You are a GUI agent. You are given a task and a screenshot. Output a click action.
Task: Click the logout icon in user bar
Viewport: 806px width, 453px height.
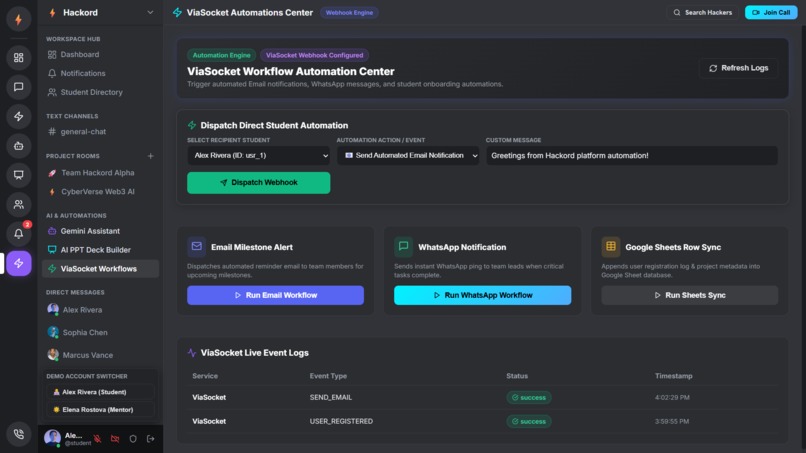click(x=151, y=439)
